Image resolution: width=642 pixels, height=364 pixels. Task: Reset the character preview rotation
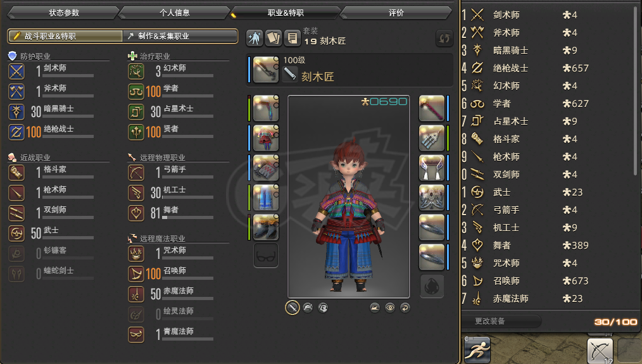coord(405,308)
